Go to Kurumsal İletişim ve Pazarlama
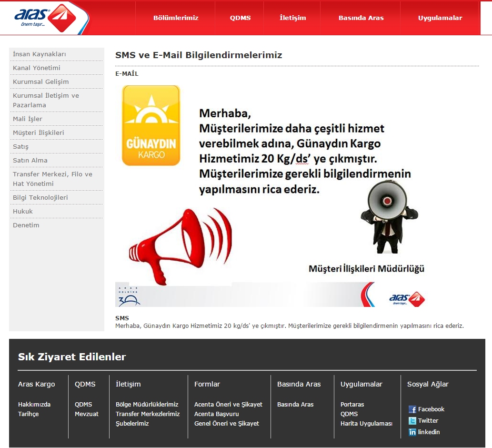The height and width of the screenshot is (448, 492). 57,100
